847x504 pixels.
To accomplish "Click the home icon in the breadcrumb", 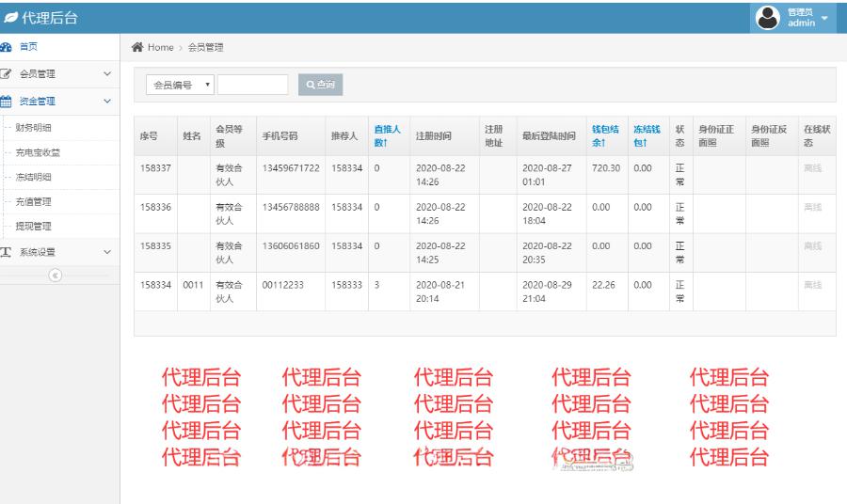I will click(x=137, y=47).
